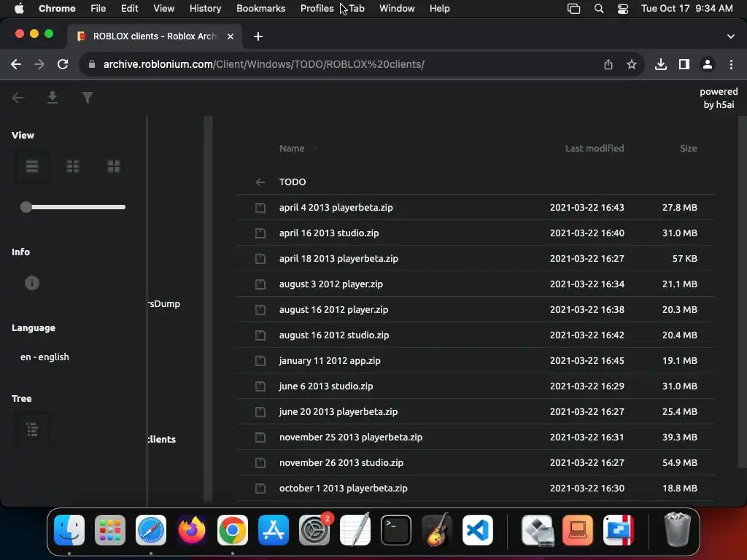747x560 pixels.
Task: Open Chrome downloads icon
Action: (x=661, y=64)
